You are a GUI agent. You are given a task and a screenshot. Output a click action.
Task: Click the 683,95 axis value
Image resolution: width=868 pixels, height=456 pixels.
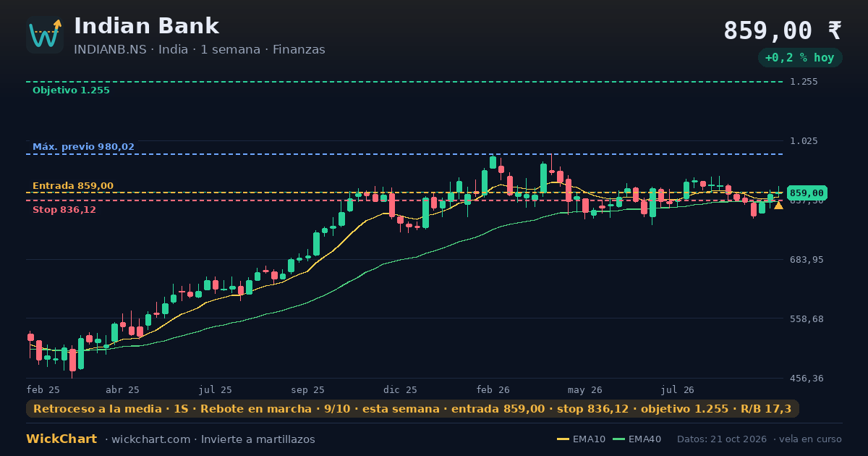coord(807,260)
